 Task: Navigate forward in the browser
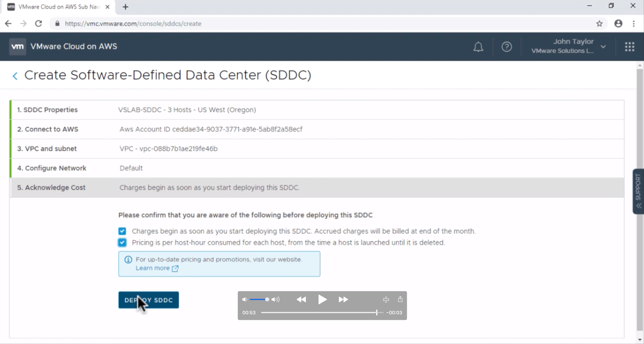coord(23,23)
